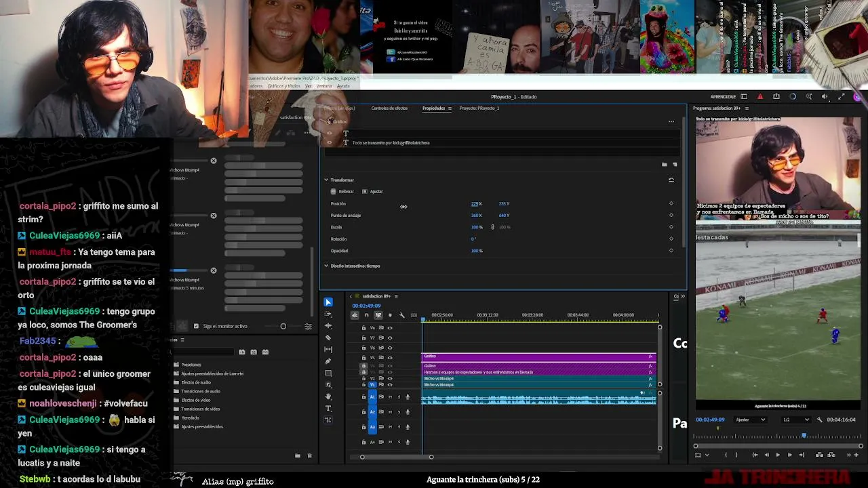Switch to the Propiedades tab
The height and width of the screenshot is (488, 868).
433,108
